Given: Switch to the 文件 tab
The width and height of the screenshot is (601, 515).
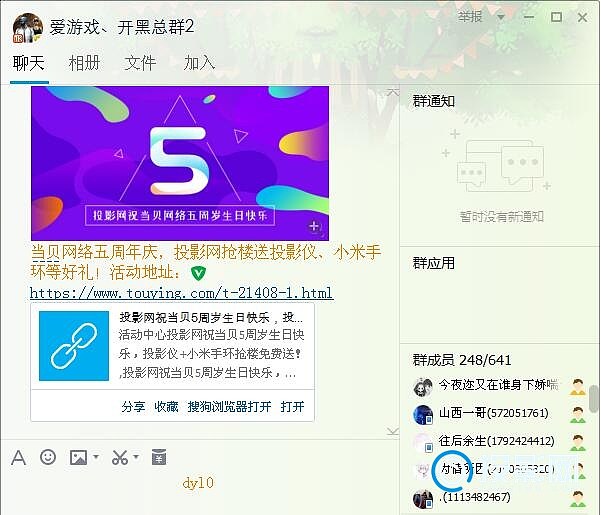Looking at the screenshot, I should click(140, 63).
